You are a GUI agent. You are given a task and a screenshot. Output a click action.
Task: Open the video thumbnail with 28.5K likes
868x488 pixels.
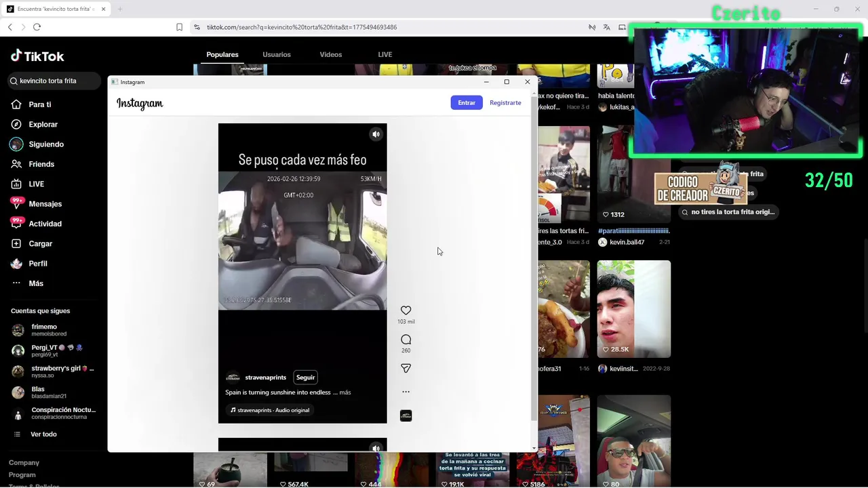click(633, 309)
